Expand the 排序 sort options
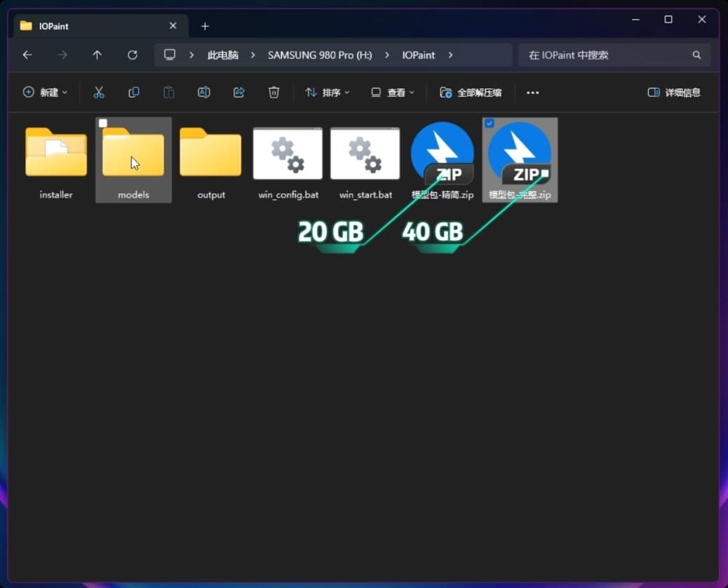 [327, 93]
